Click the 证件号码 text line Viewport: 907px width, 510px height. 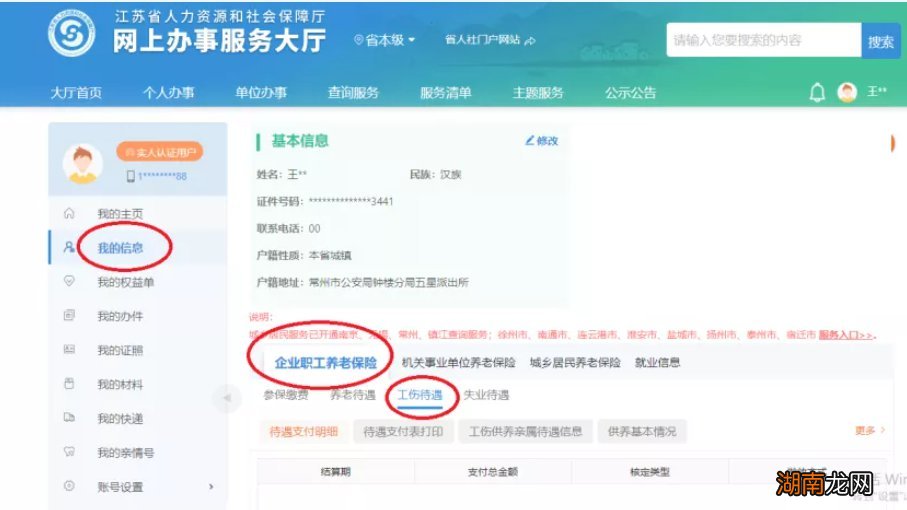(325, 201)
